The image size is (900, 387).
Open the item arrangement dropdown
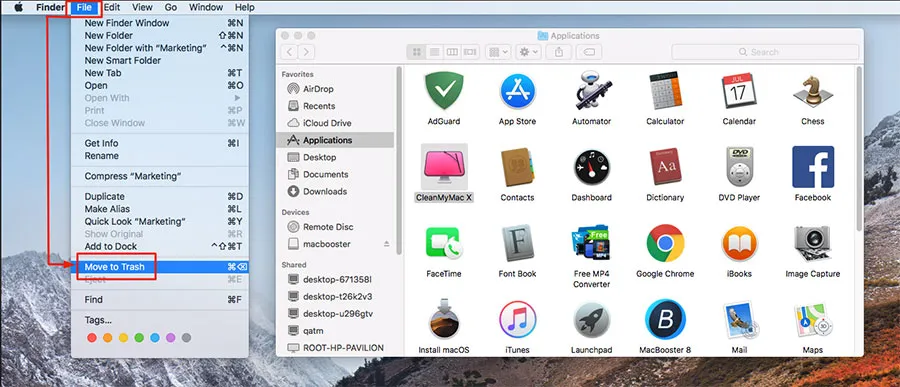(498, 52)
